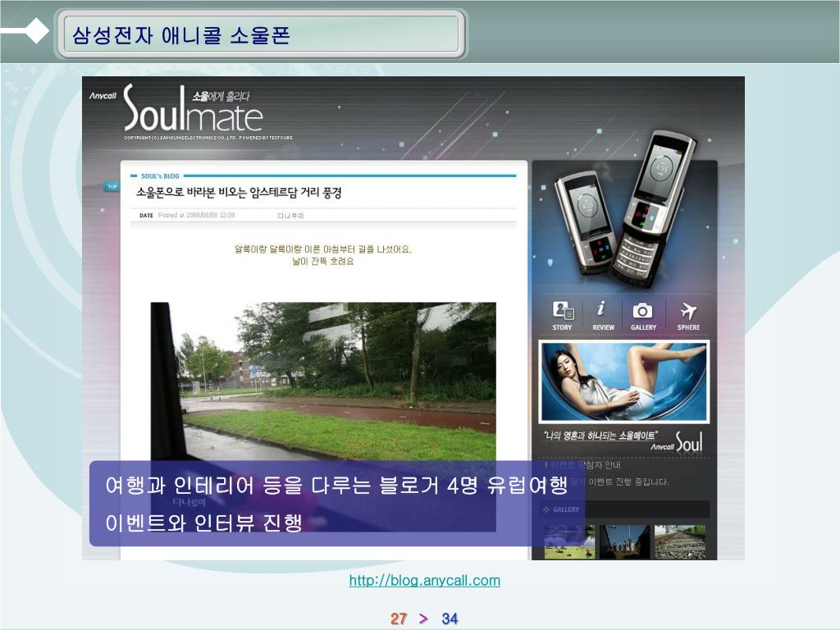Open the STORY section icon
Screen dimensions: 840x630
[562, 316]
